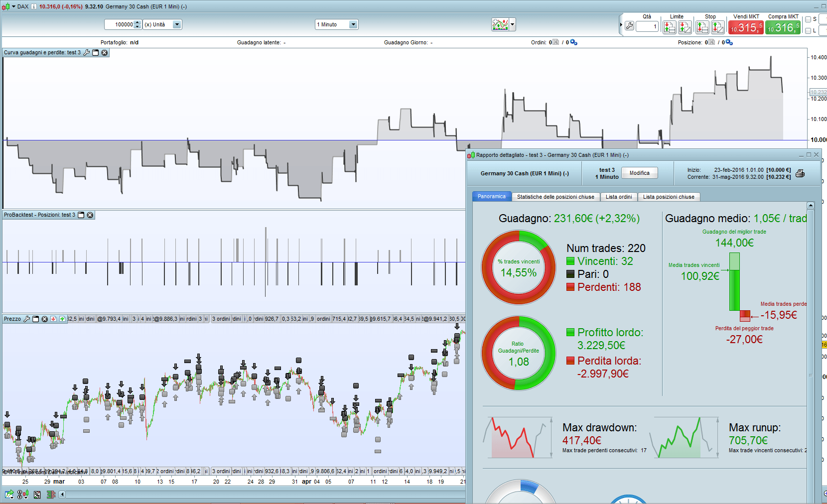The width and height of the screenshot is (827, 504).
Task: Open the Prezzo panel wrench settings
Action: [x=27, y=319]
